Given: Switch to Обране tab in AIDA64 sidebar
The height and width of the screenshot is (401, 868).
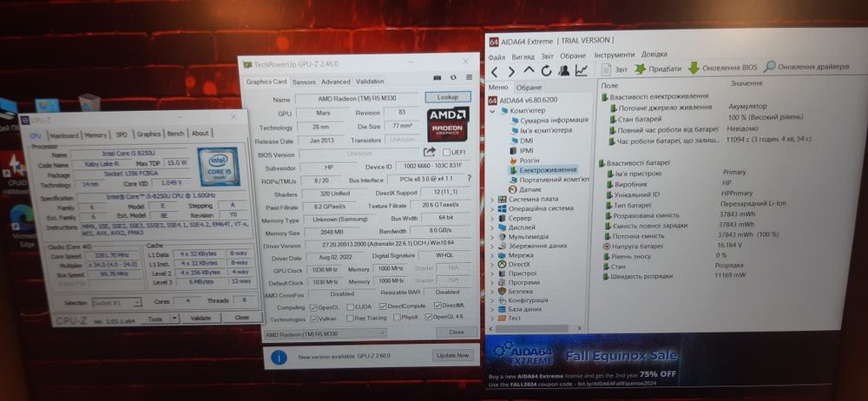Looking at the screenshot, I should [529, 88].
